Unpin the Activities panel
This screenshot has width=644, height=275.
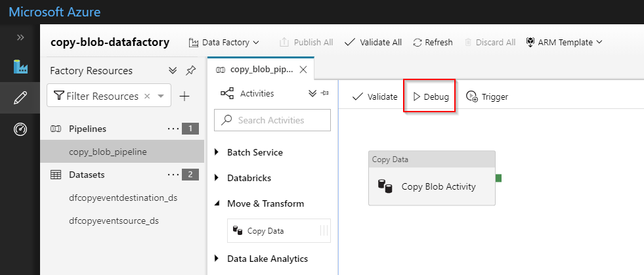point(324,94)
